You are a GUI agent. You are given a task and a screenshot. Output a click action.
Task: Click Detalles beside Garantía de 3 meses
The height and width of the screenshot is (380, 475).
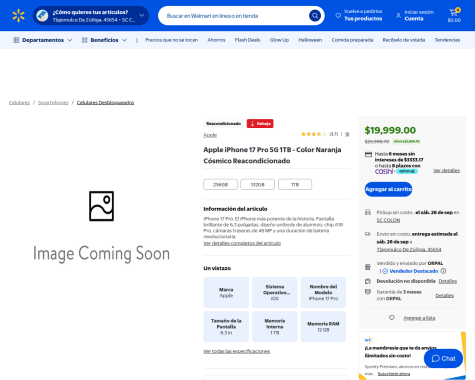coord(445,296)
